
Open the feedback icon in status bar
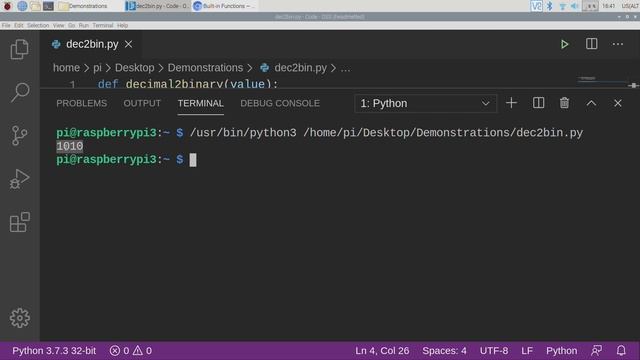pos(596,351)
